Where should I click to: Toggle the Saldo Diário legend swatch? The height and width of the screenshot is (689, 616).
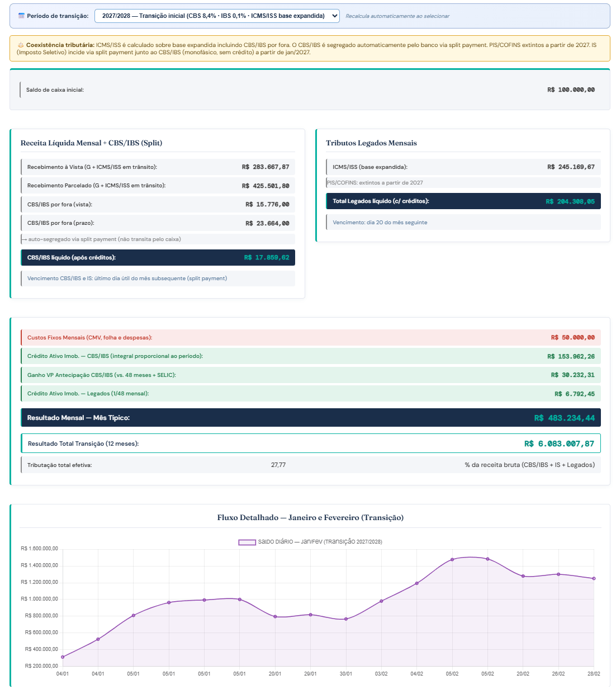point(247,542)
